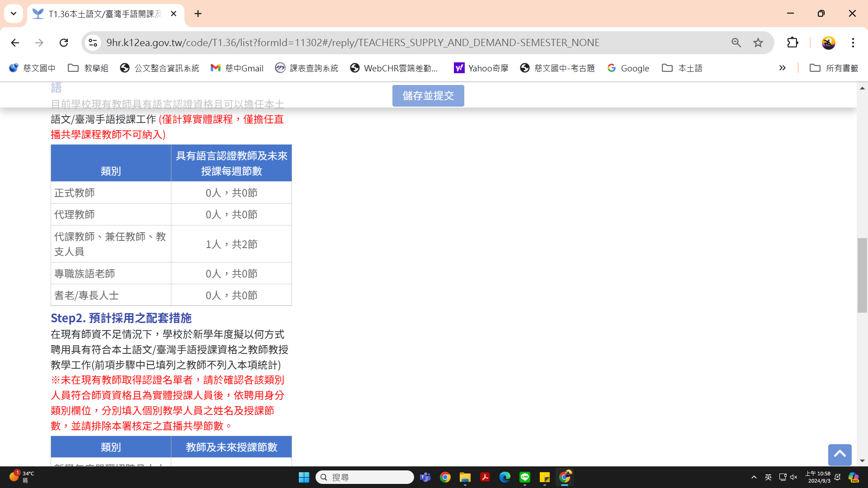
Task: Open Sticky Notes from the taskbar
Action: pyautogui.click(x=545, y=477)
